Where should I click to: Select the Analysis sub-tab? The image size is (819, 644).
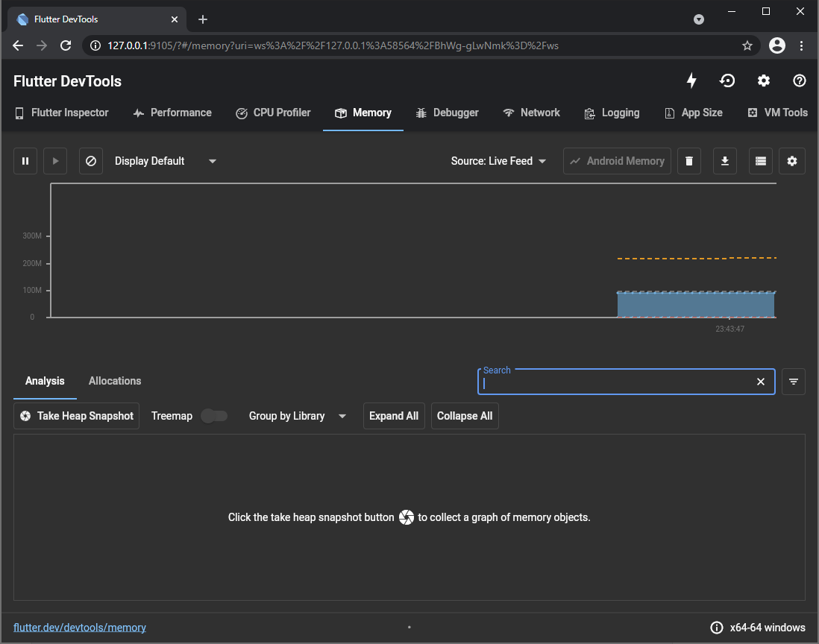(x=45, y=381)
